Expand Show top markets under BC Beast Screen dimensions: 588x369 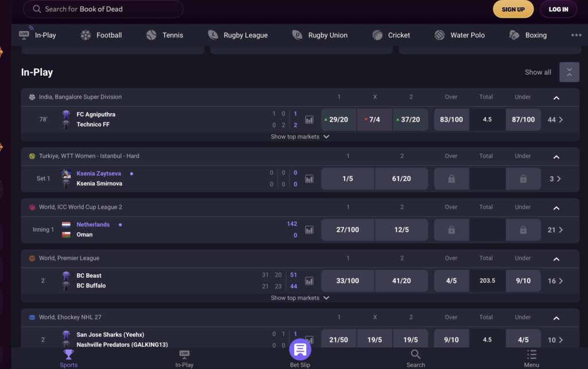300,298
